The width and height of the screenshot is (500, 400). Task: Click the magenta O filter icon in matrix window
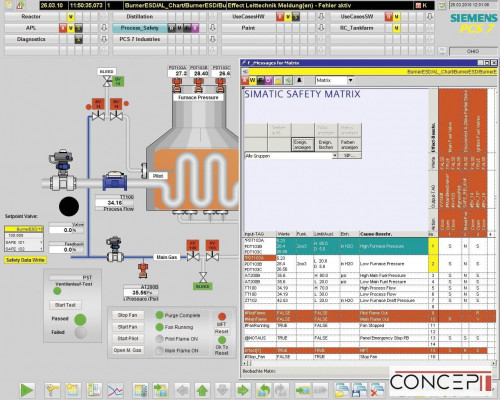tap(269, 80)
